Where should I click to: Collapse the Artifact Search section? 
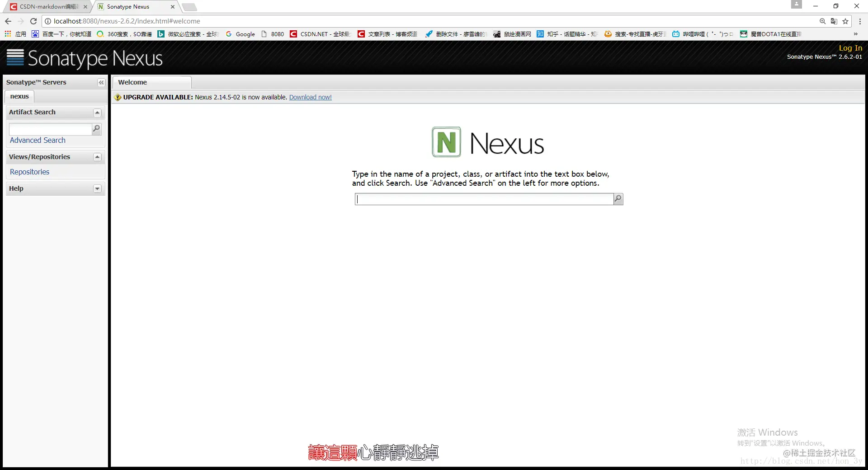97,113
